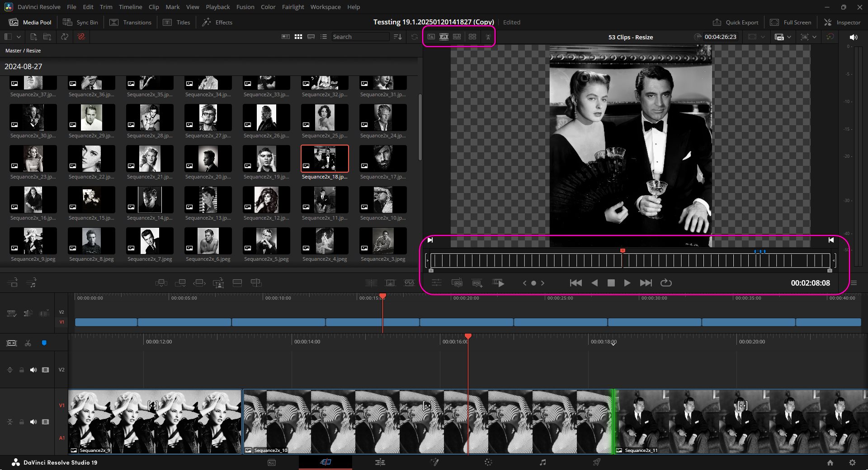Open the proxy HQ mode dropdown
The height and width of the screenshot is (470, 868).
789,37
